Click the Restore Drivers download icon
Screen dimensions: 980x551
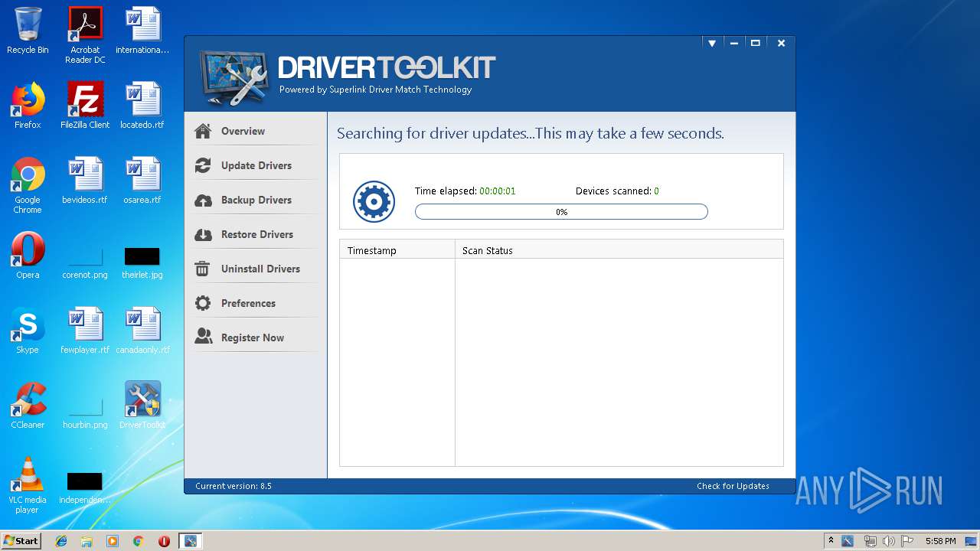(x=203, y=235)
